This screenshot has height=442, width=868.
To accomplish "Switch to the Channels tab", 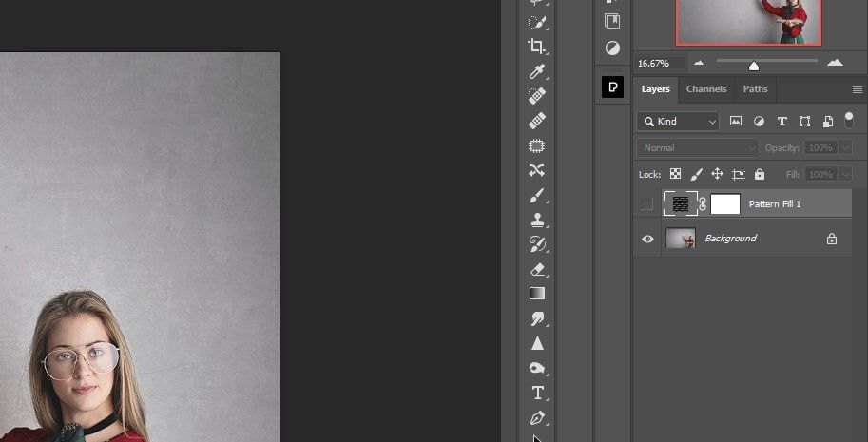I will [x=706, y=89].
